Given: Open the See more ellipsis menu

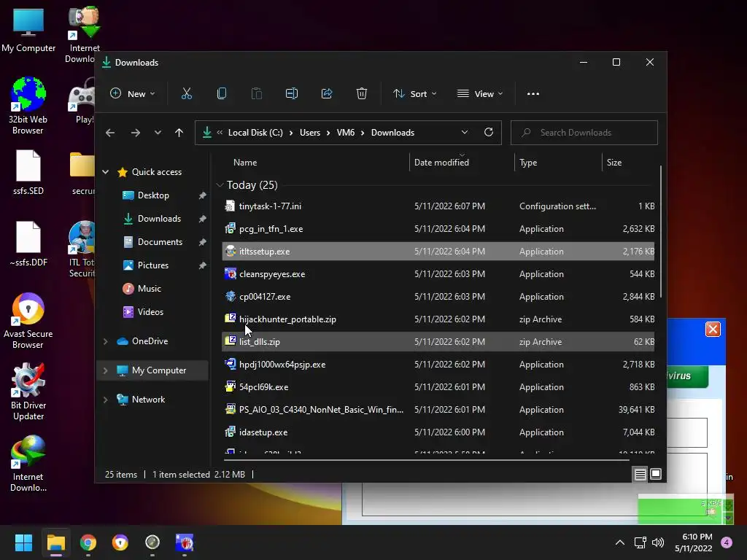Looking at the screenshot, I should tap(533, 94).
